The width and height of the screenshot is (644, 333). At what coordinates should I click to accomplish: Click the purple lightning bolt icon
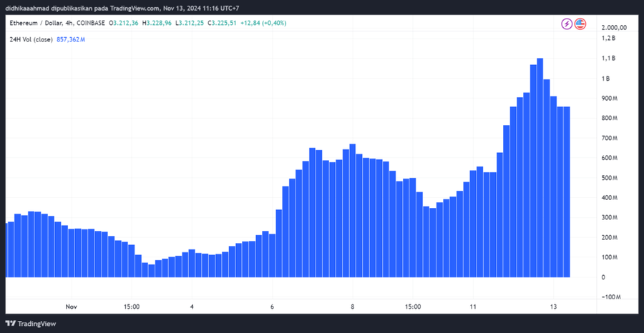pyautogui.click(x=567, y=24)
